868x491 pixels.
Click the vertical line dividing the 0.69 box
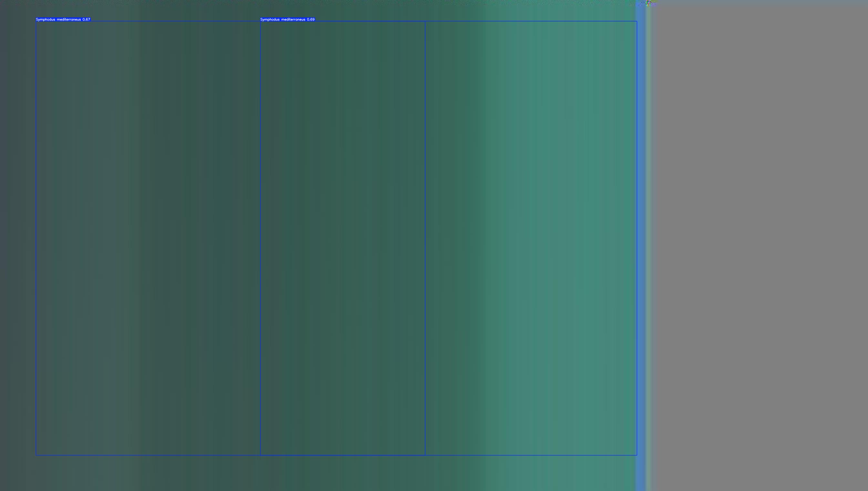click(x=425, y=236)
